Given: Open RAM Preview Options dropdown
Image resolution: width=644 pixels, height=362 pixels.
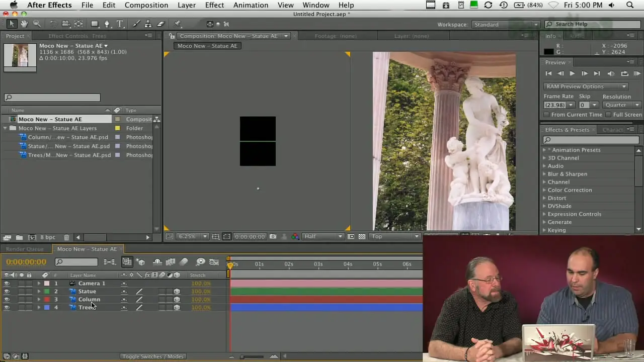Looking at the screenshot, I should click(586, 86).
